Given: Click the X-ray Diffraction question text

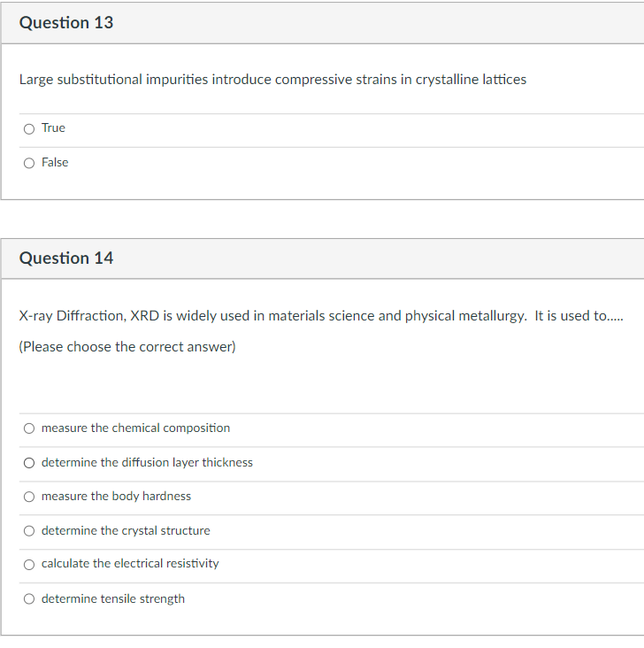Looking at the screenshot, I should (321, 316).
